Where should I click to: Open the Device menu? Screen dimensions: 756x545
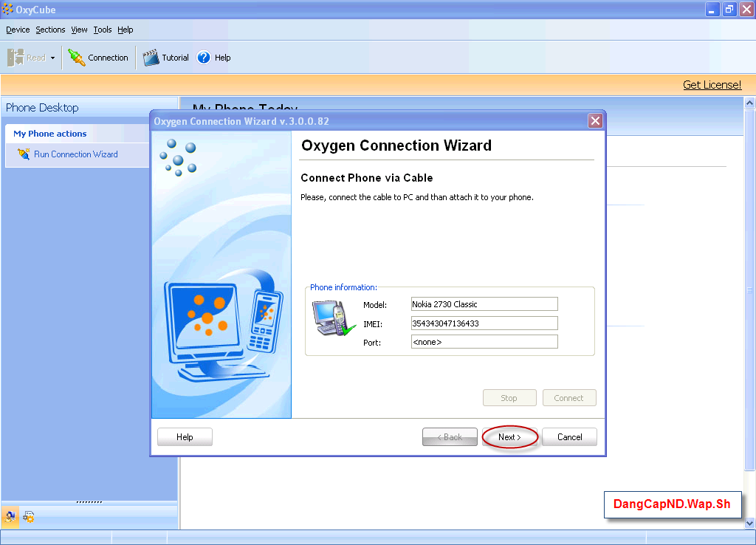point(18,30)
